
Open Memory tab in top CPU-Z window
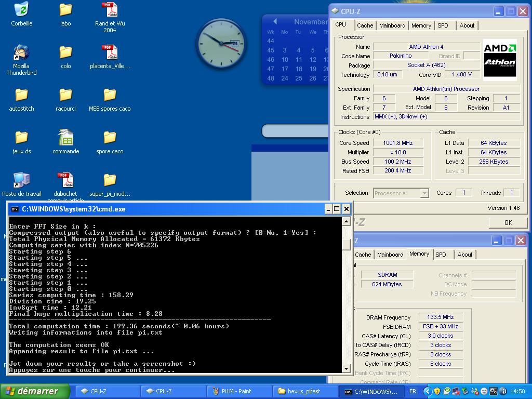point(421,25)
